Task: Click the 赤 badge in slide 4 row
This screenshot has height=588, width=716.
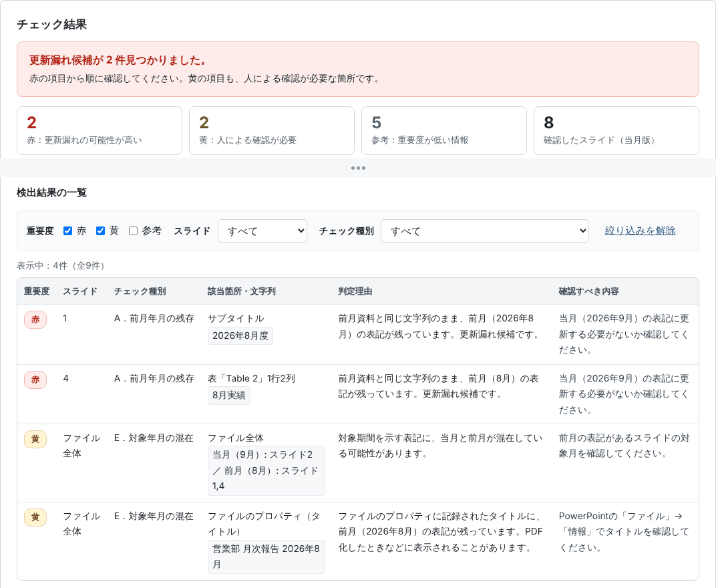Action: pyautogui.click(x=35, y=380)
